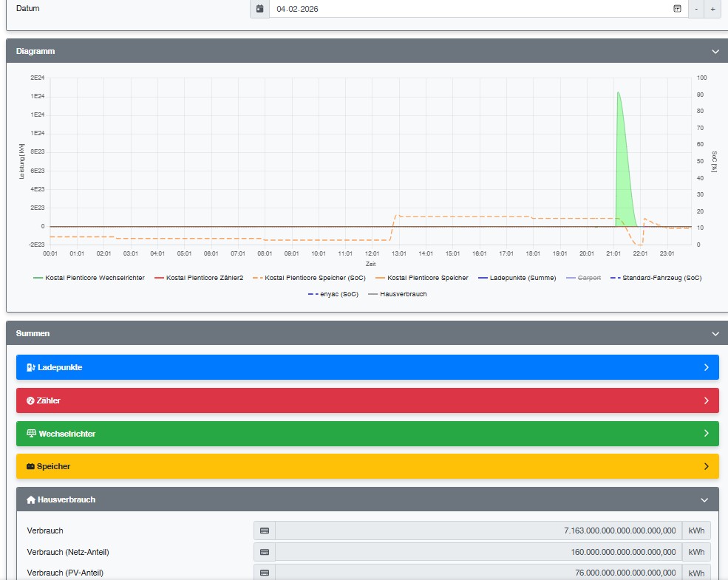Collapse the Diagramm panel with its chevron
The height and width of the screenshot is (580, 728).
715,52
